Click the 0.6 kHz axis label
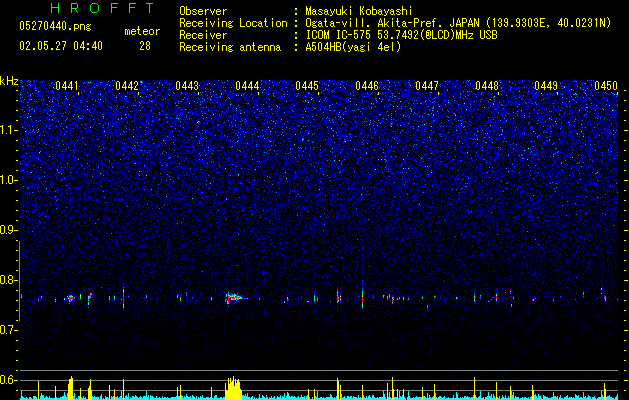This screenshot has width=629, height=400. click(8, 380)
